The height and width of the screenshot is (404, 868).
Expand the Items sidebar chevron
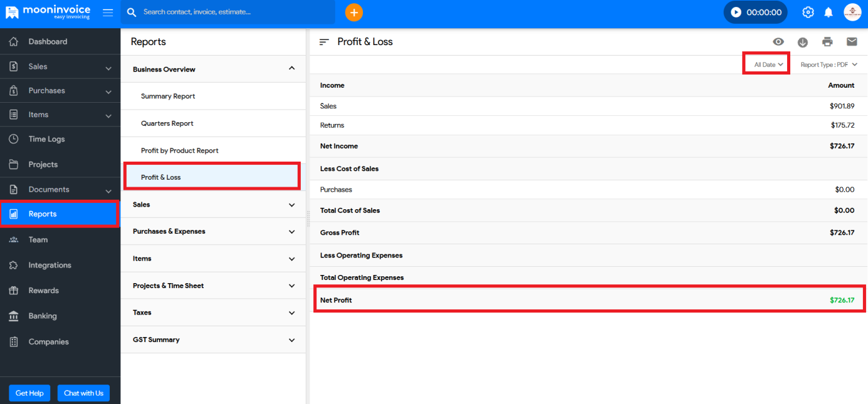point(108,116)
